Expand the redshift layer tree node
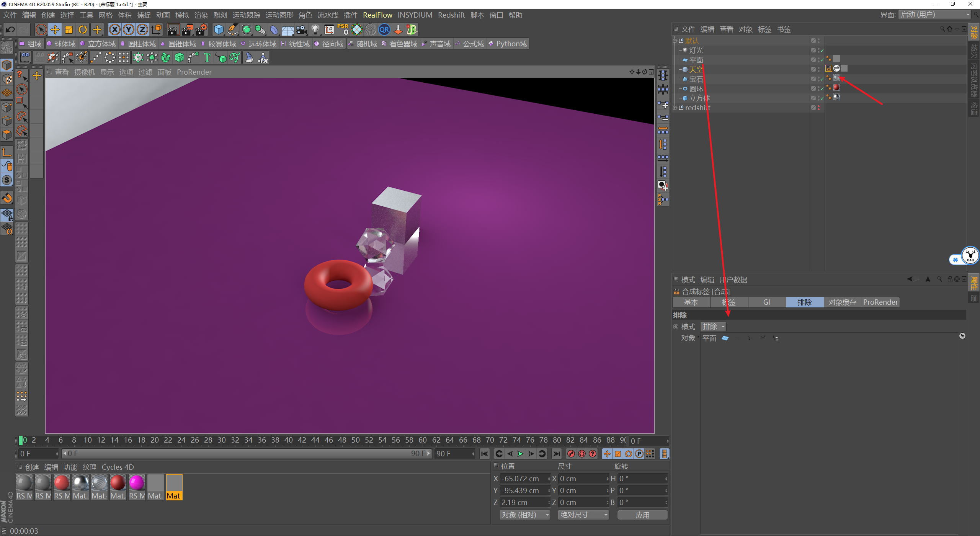Image resolution: width=980 pixels, height=536 pixels. (x=675, y=108)
